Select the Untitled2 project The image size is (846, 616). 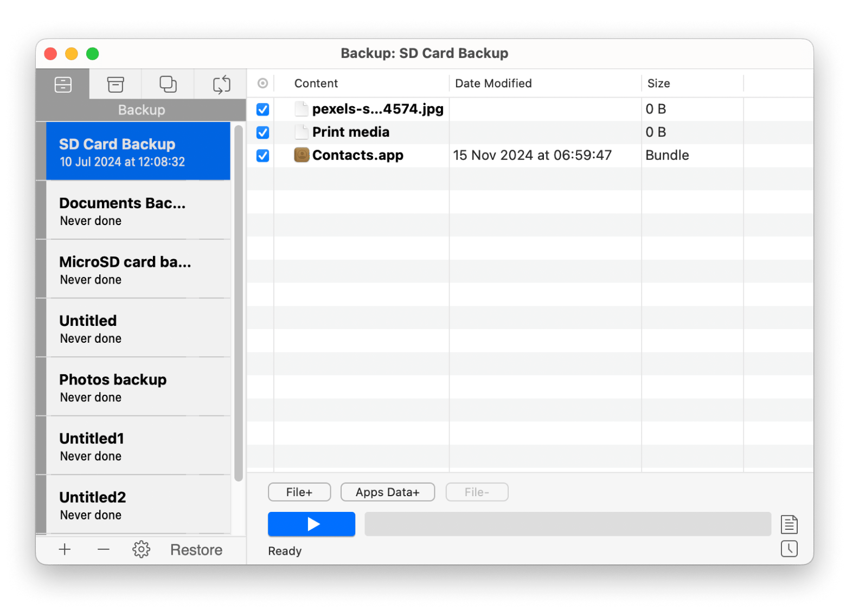pyautogui.click(x=138, y=505)
